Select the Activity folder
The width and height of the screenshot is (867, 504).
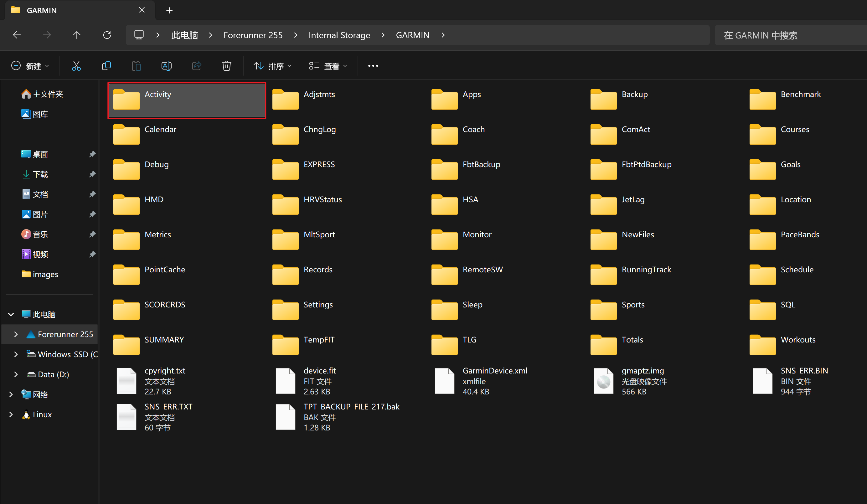tap(187, 100)
